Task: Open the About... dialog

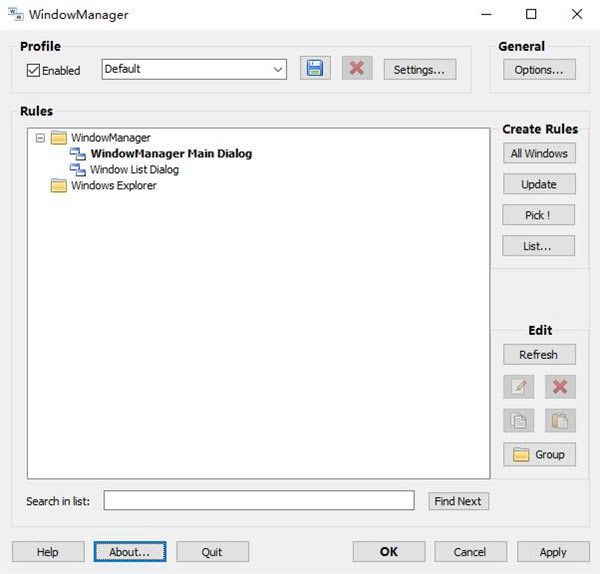Action: (x=130, y=552)
